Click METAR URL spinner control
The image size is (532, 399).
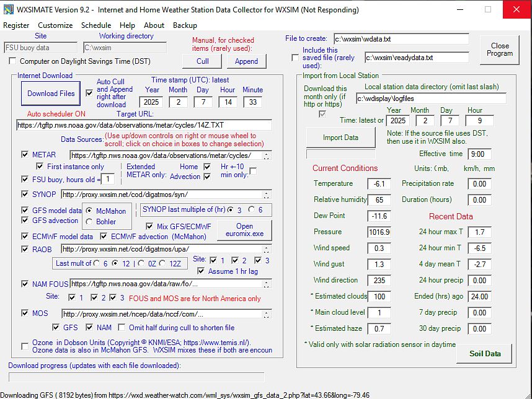coord(267,156)
